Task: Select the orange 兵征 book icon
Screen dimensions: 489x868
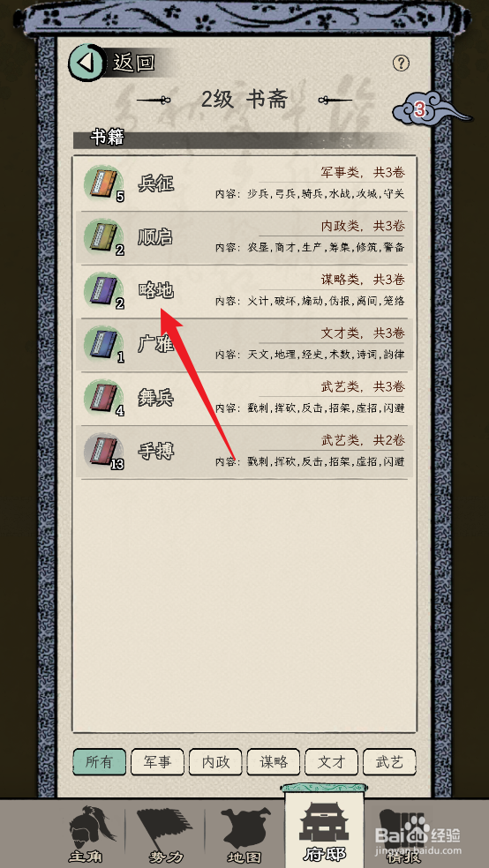Action: 103,183
